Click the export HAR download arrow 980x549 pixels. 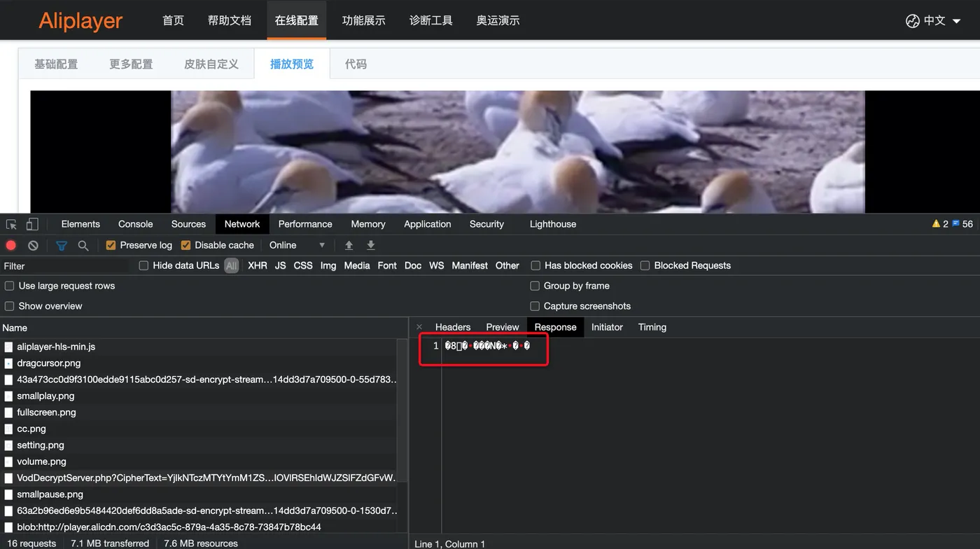pos(371,245)
